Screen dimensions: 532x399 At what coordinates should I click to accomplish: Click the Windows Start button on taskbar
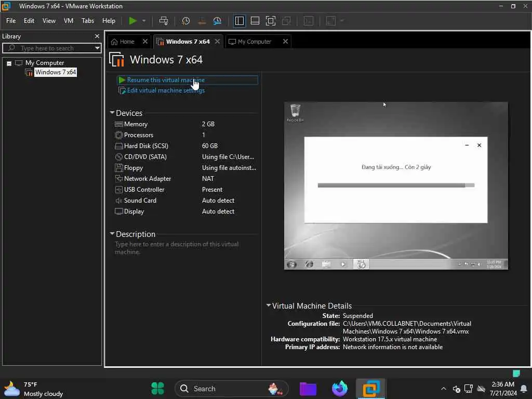[157, 389]
